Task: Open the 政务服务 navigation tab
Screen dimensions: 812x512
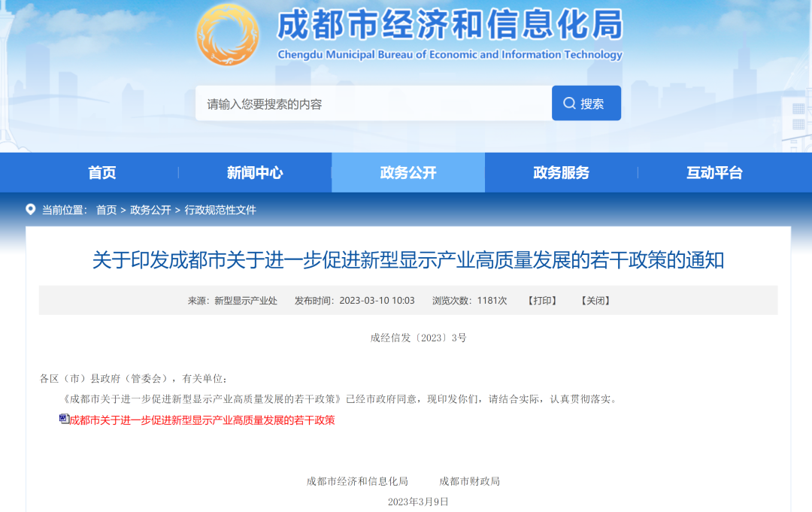Action: tap(561, 172)
